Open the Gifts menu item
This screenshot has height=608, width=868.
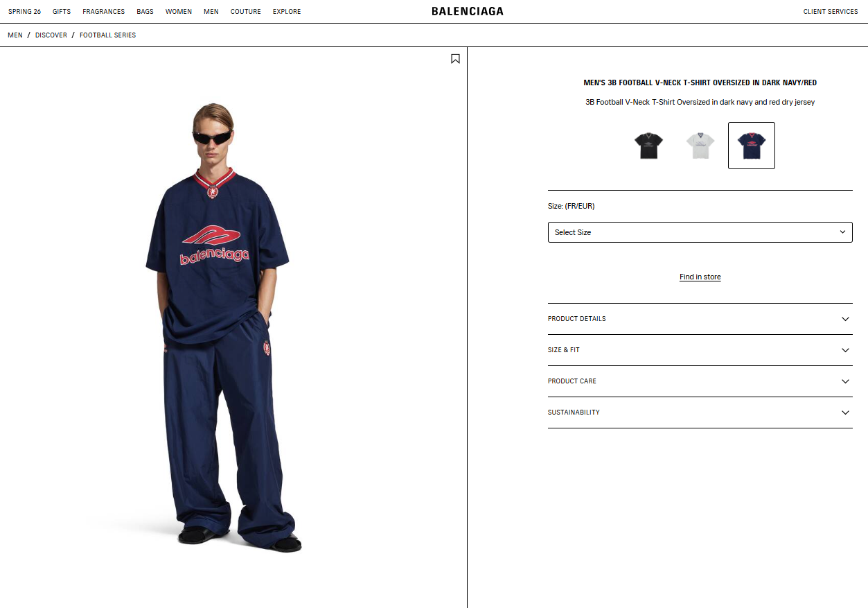pyautogui.click(x=62, y=12)
